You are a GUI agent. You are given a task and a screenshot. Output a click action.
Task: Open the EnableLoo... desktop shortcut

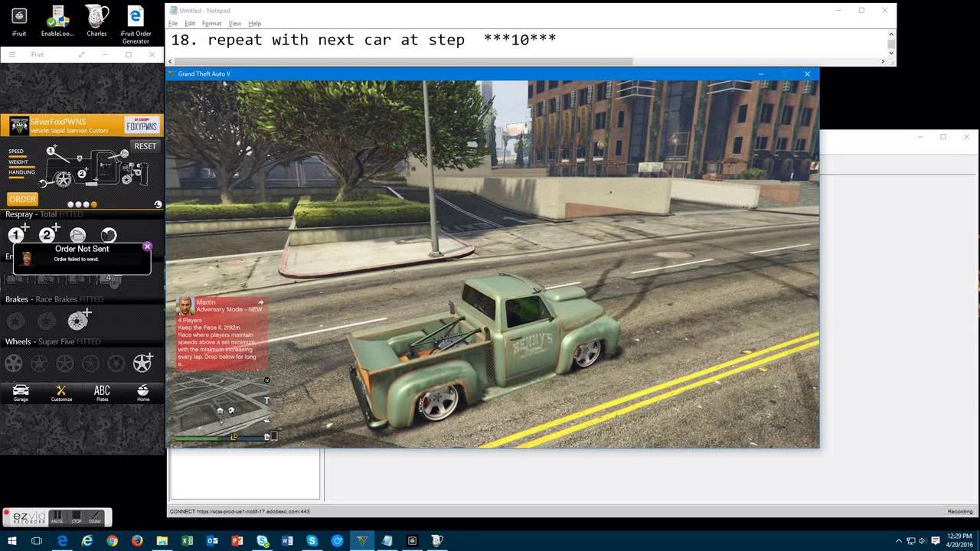click(56, 22)
